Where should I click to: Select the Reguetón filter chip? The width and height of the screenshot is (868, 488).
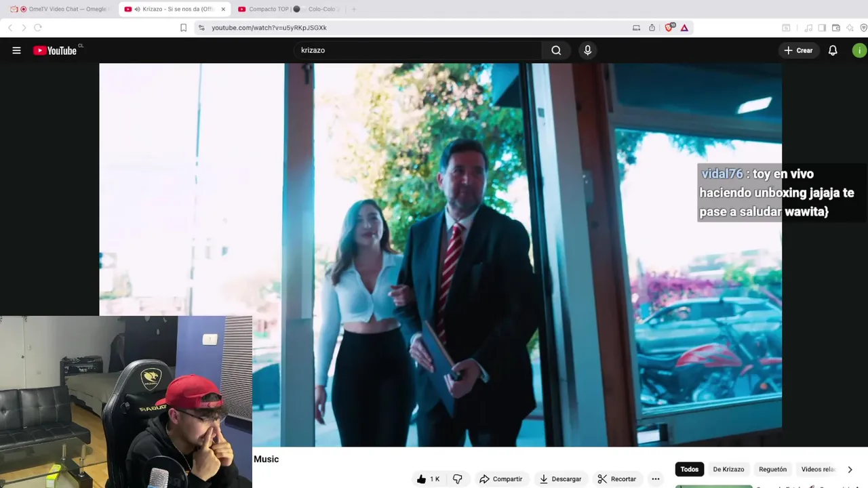click(x=773, y=469)
